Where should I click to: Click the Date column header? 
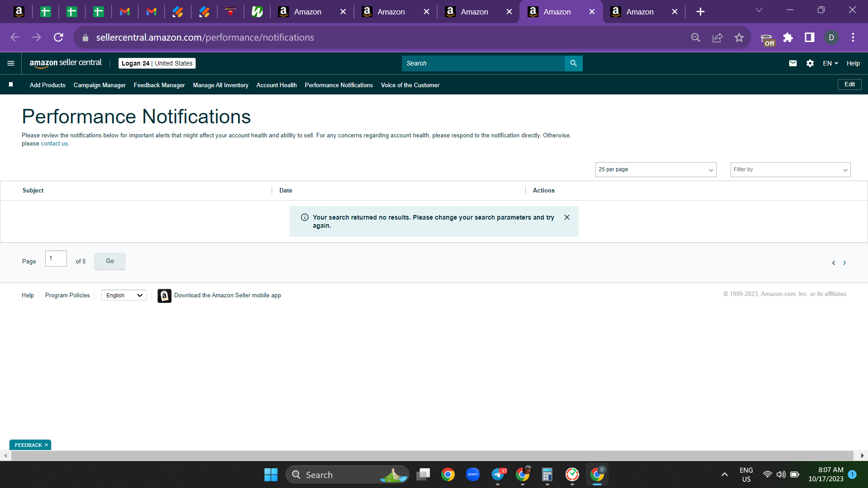(x=286, y=191)
